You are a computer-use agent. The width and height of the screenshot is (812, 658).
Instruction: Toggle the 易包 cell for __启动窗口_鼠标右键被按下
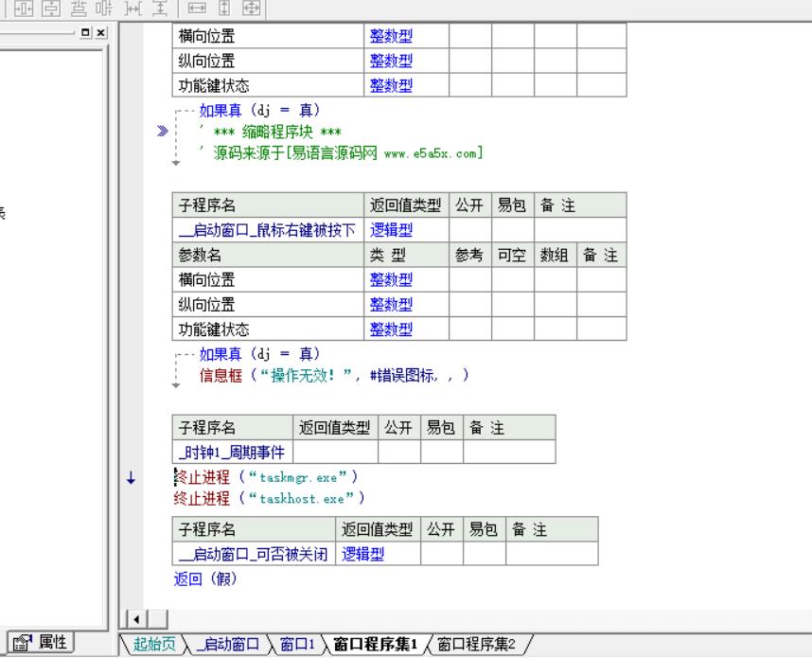tap(513, 230)
